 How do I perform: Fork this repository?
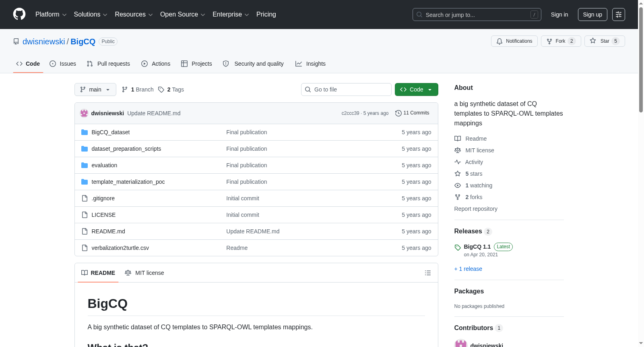pos(561,41)
